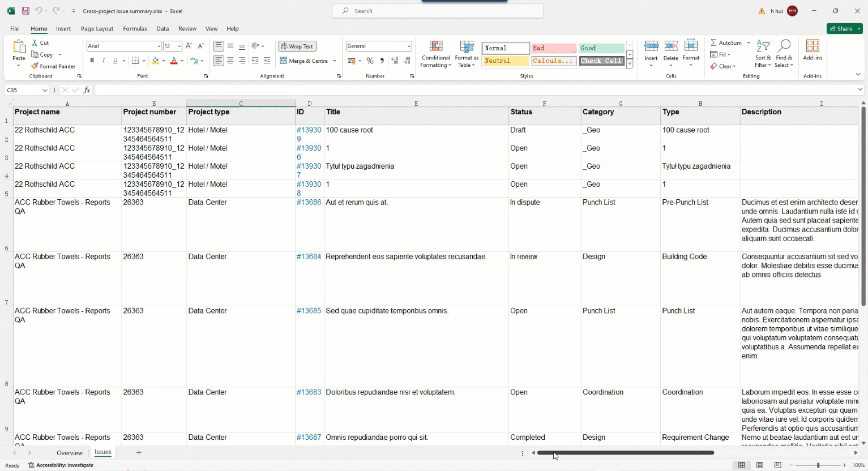868x471 pixels.
Task: Click Accessibility: Investigate in status bar
Action: 61,465
